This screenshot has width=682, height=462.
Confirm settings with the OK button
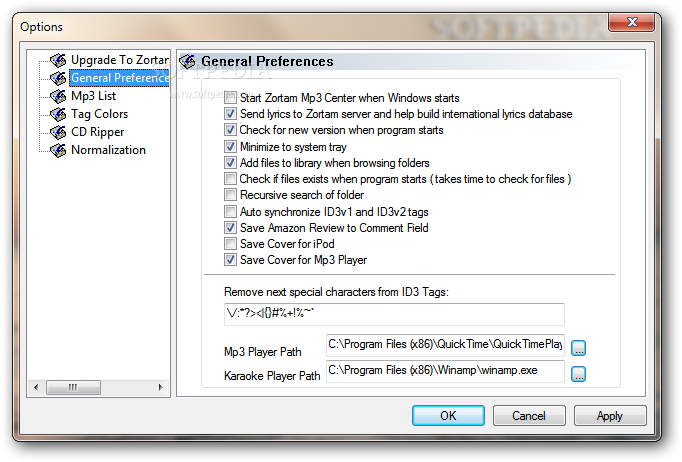pos(448,416)
